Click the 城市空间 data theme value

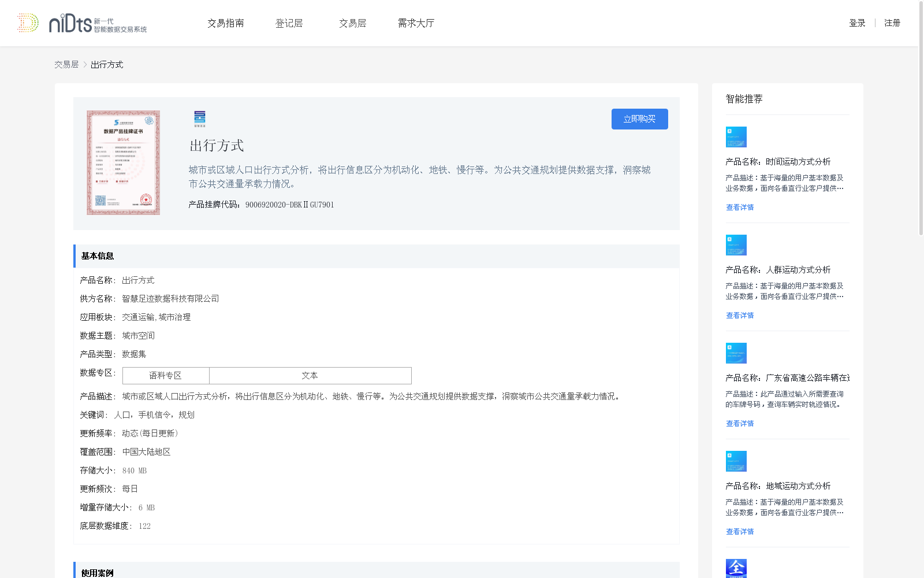pos(138,336)
